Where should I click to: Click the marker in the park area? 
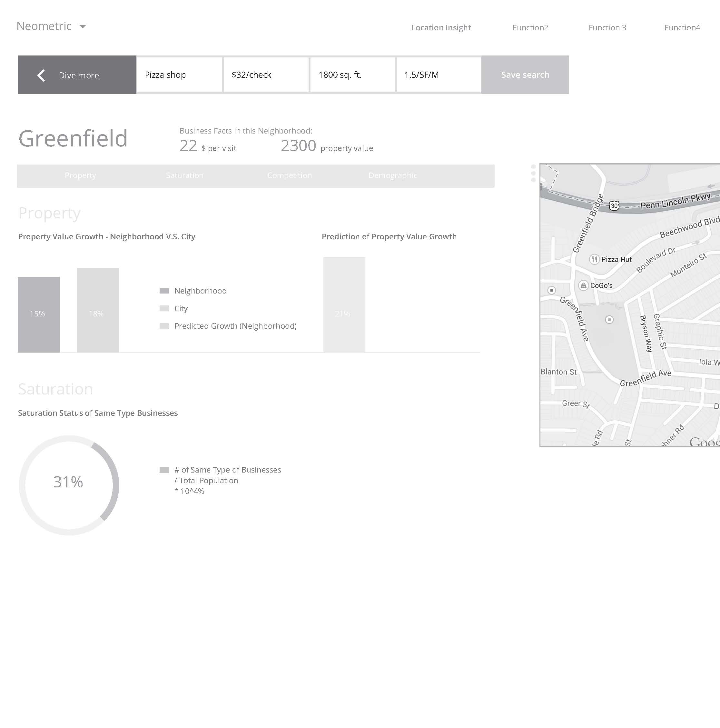click(609, 320)
